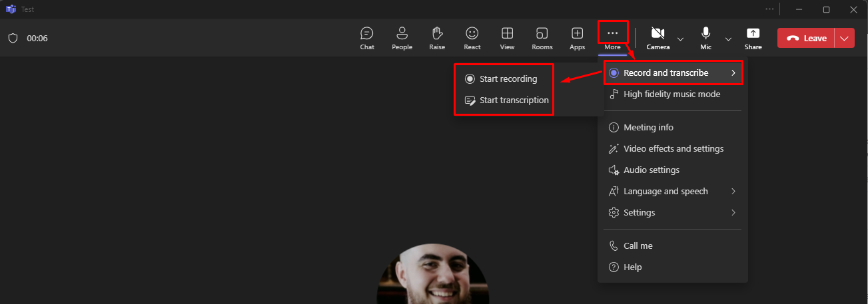Enable High fidelity music mode
This screenshot has width=868, height=304.
pos(673,94)
